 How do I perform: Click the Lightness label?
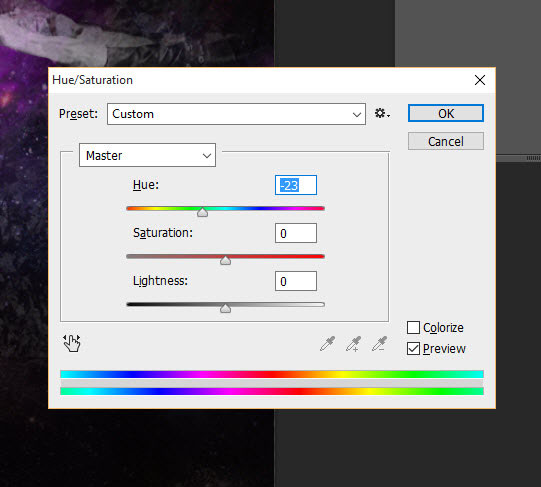pos(160,281)
